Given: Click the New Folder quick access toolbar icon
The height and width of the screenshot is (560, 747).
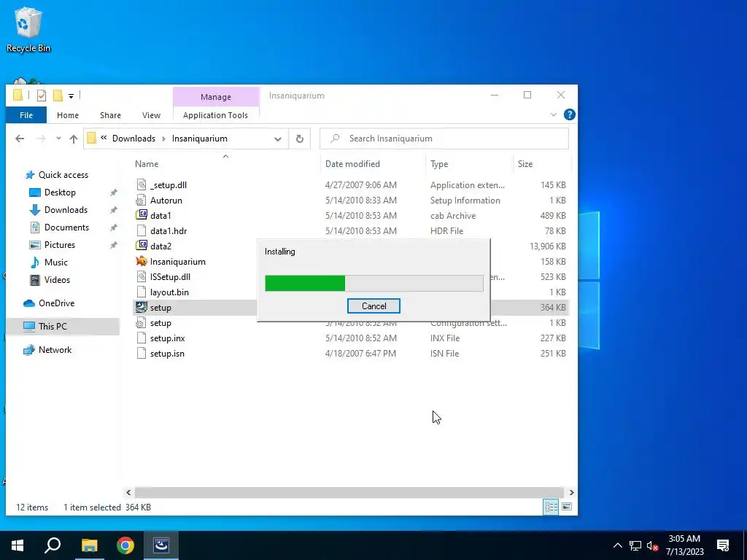Looking at the screenshot, I should click(x=58, y=96).
